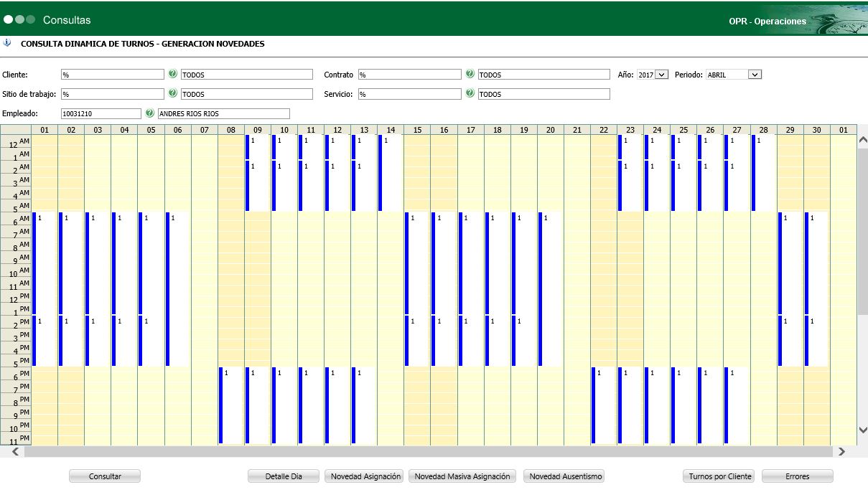Open Turnos por Cliente
This screenshot has width=868, height=500.
(719, 476)
